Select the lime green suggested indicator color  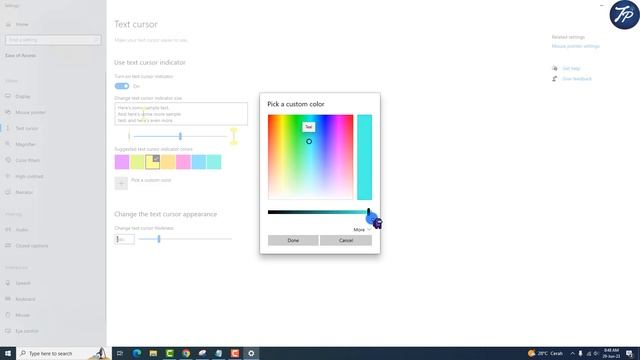click(137, 162)
